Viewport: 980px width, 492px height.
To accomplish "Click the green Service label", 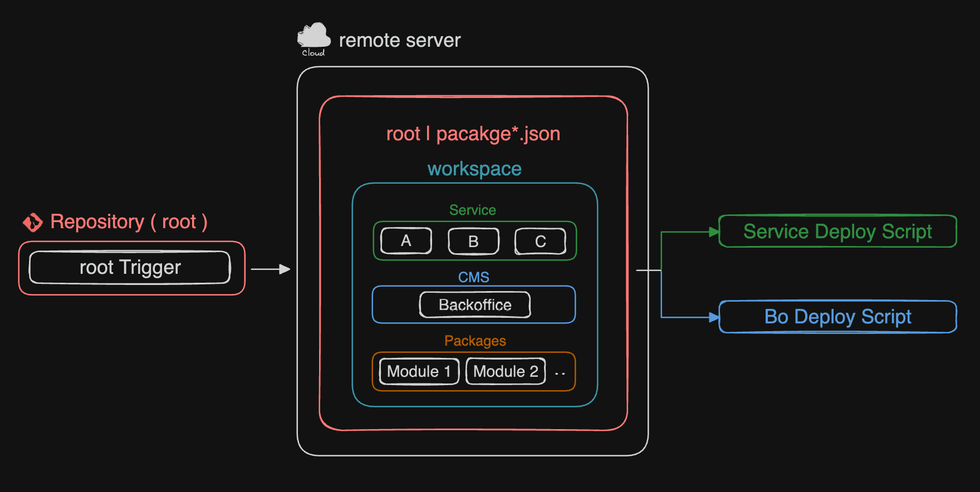I will click(x=472, y=210).
